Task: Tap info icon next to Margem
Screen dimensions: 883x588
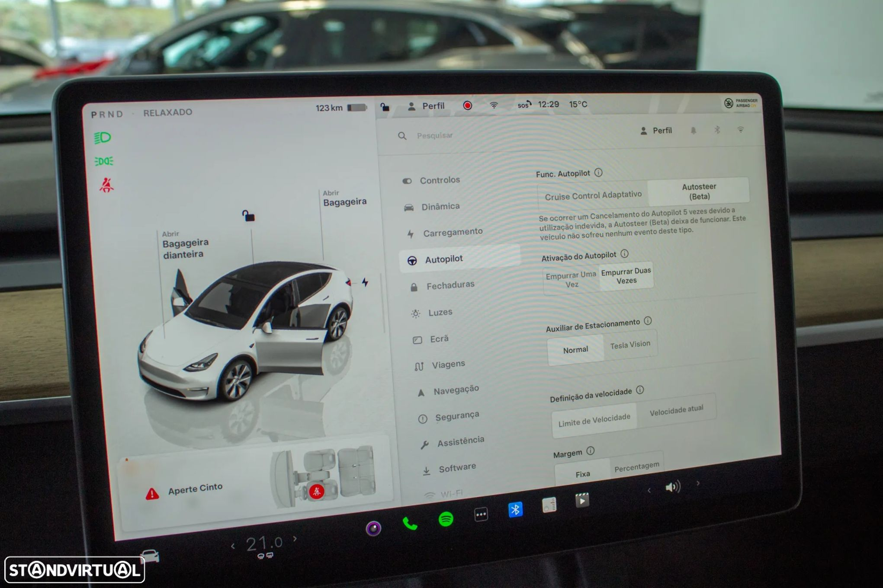Action: pyautogui.click(x=591, y=451)
